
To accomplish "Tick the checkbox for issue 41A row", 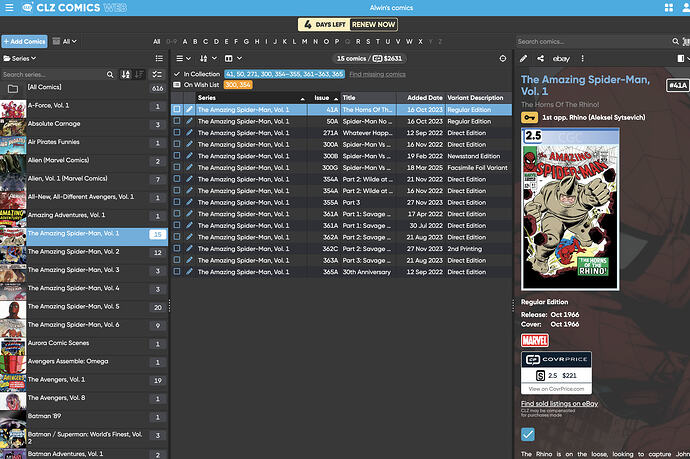I will (x=177, y=109).
